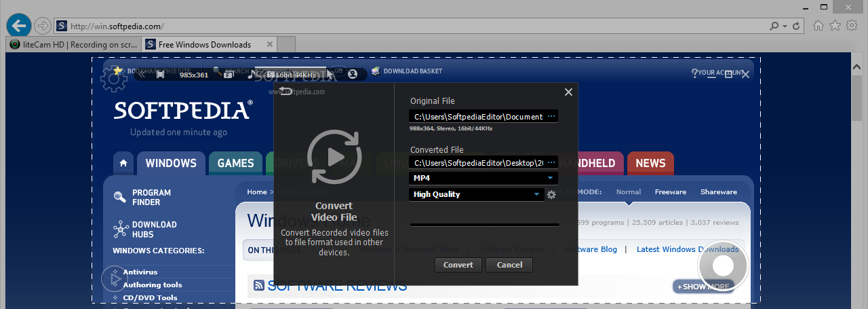Open the Softpedia logo
This screenshot has height=309, width=868.
coord(183,110)
